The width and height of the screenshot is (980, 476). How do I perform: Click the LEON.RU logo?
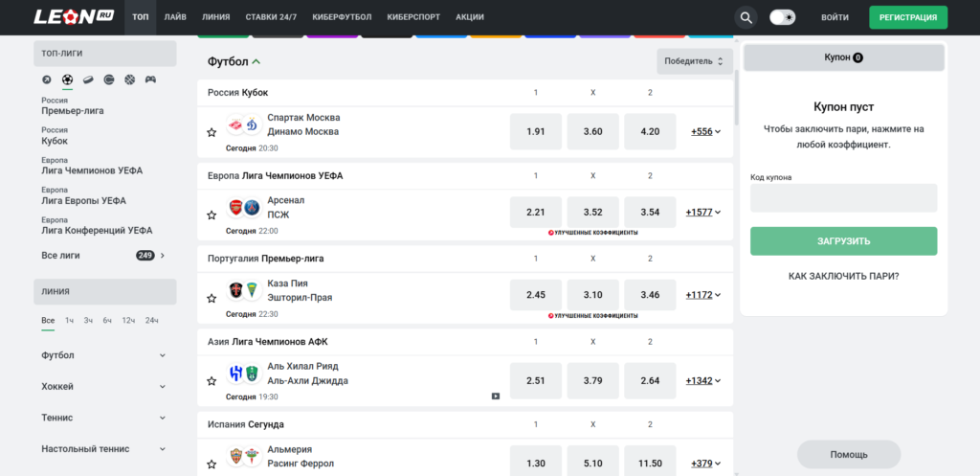(74, 17)
